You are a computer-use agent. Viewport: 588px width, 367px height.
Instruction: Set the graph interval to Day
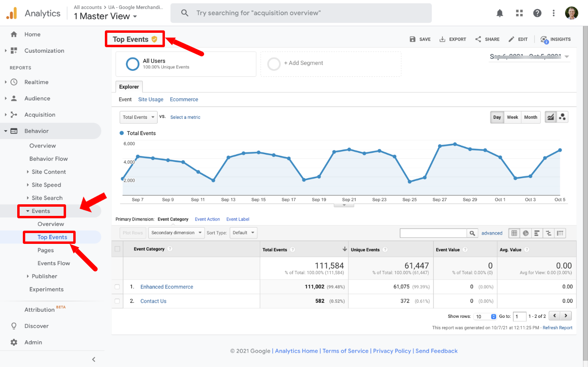[x=497, y=117]
